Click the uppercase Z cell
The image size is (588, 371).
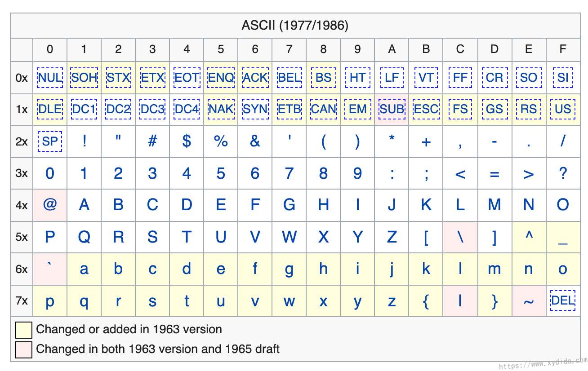tap(392, 237)
